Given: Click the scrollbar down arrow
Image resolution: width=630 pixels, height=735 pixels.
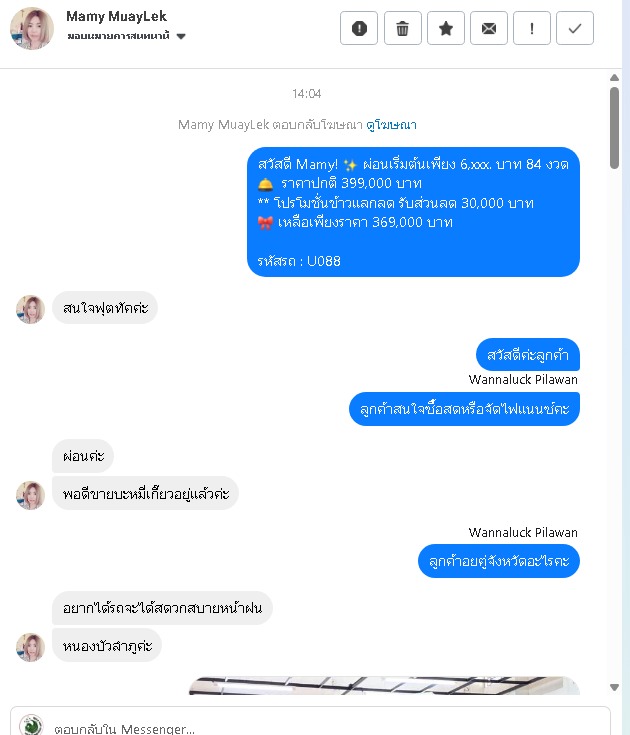Looking at the screenshot, I should click(x=615, y=687).
